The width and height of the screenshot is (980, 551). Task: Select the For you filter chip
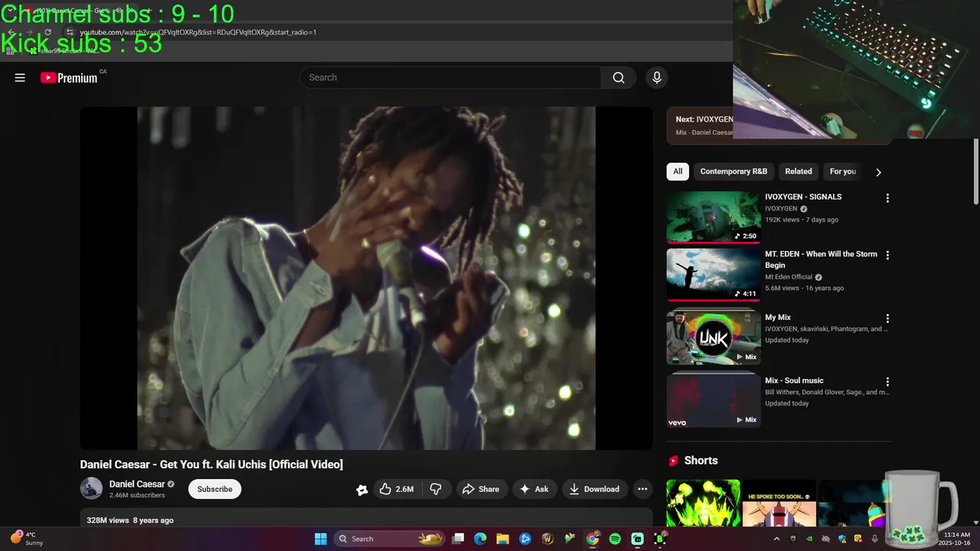[843, 171]
